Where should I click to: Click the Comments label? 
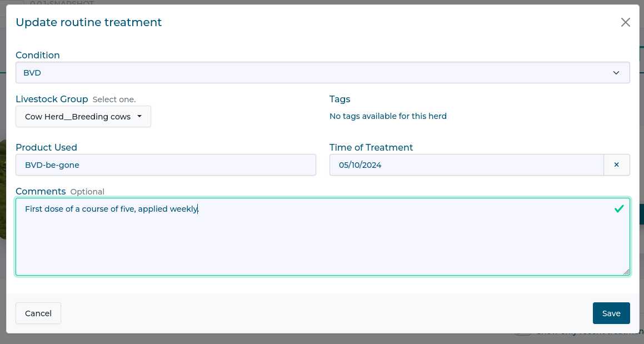click(41, 191)
